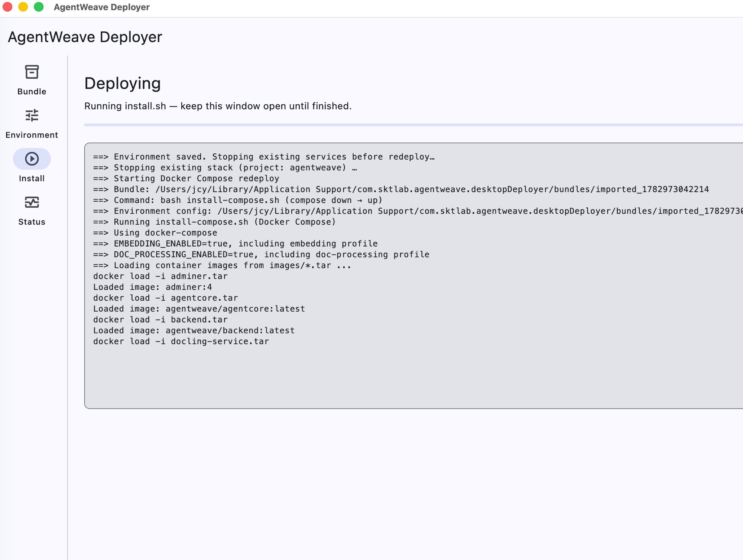Click the Environment sidebar label
Viewport: 743px width, 560px height.
32,135
